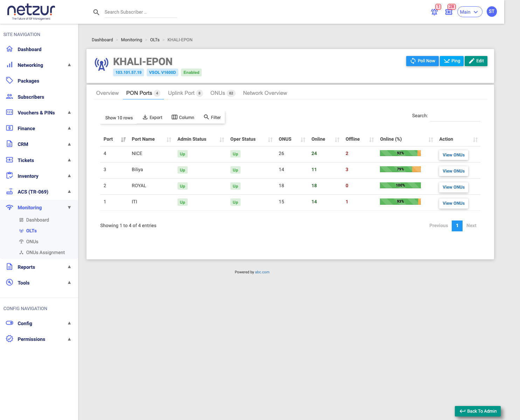Click the 92% online progress bar
This screenshot has width=520, height=420.
[400, 153]
